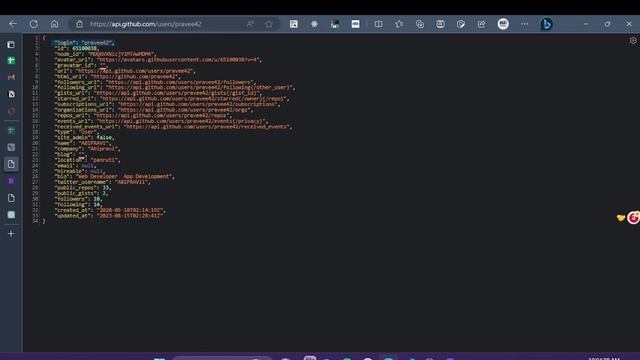Click the created_at timestamp value

[130, 210]
